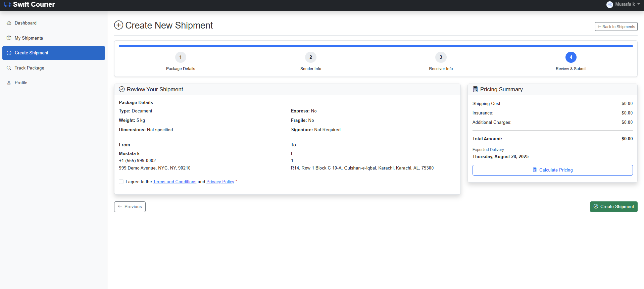Click the plus-circle icon beside Create New Shipment
Viewport: 644px width, 289px height.
tap(118, 25)
